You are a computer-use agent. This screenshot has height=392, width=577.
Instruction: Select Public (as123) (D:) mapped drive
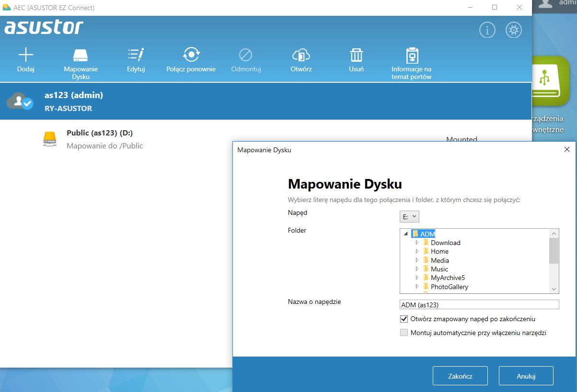click(99, 133)
